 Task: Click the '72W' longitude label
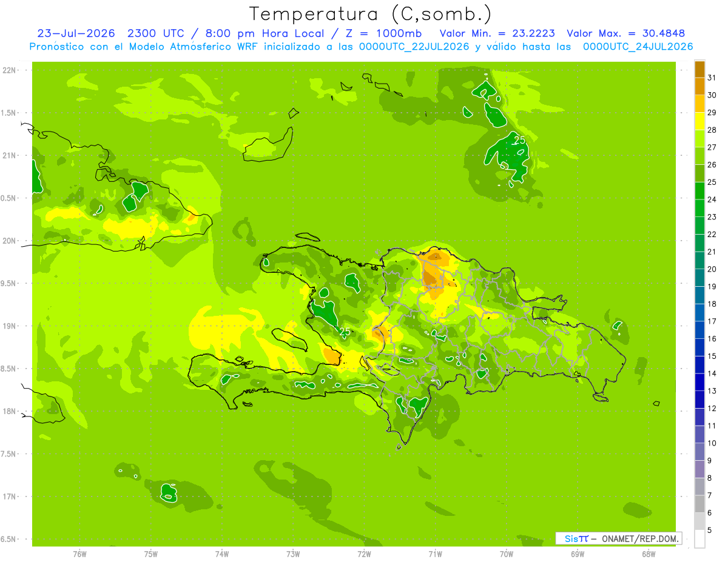point(364,554)
